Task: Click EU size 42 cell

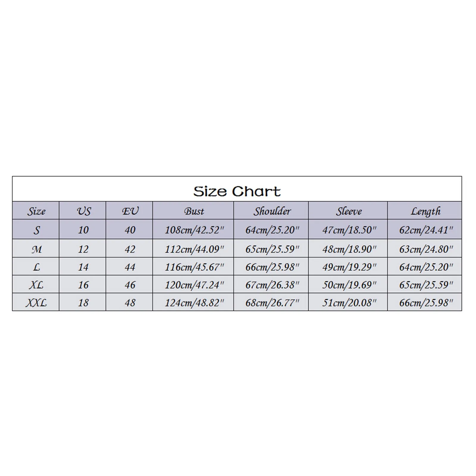Action: [x=130, y=249]
